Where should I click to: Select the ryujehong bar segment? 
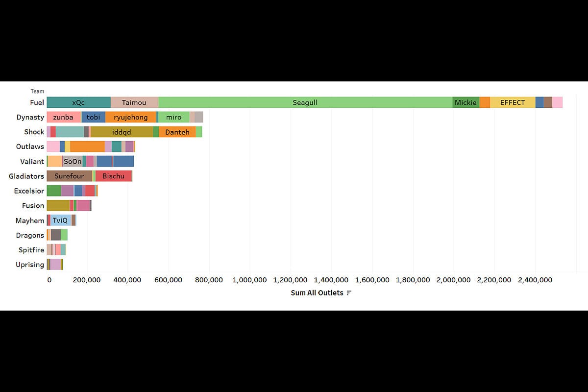(x=131, y=117)
